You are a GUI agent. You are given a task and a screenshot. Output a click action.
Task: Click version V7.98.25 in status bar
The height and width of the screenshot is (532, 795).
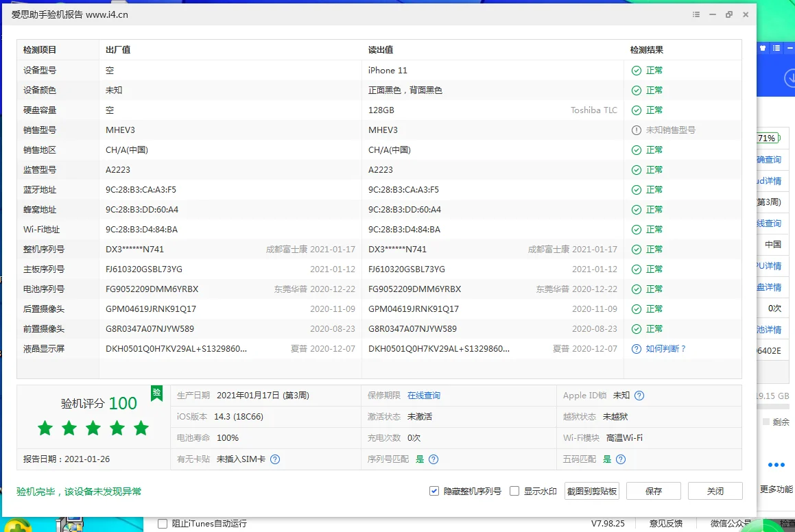(608, 523)
